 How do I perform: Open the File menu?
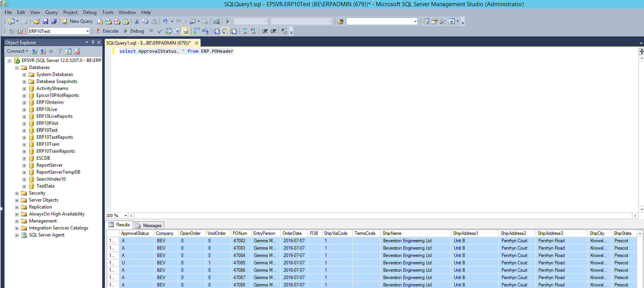tap(8, 12)
